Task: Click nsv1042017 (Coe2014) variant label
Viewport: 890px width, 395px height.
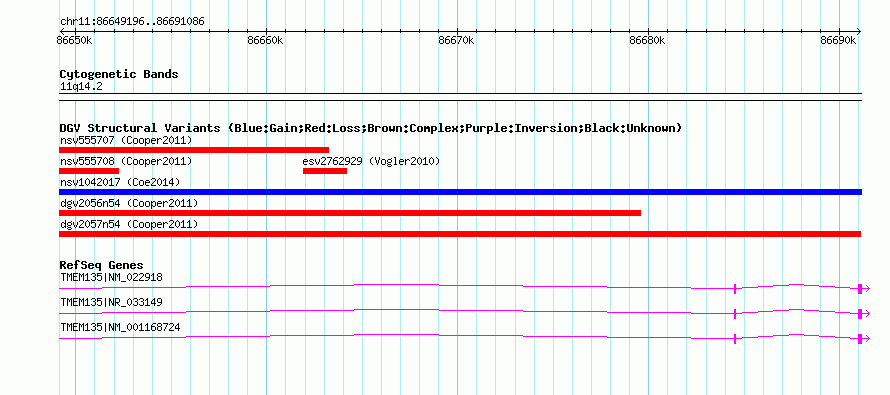Action: (120, 182)
